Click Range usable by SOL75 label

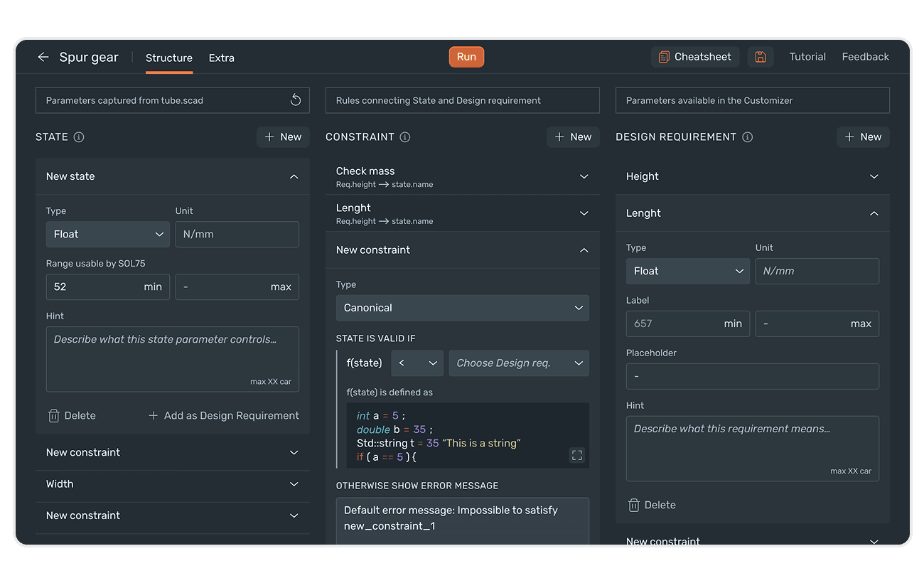(96, 264)
